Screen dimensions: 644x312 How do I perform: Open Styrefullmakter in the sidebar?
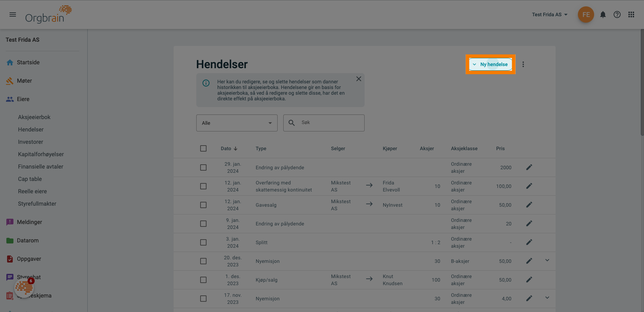[37, 204]
